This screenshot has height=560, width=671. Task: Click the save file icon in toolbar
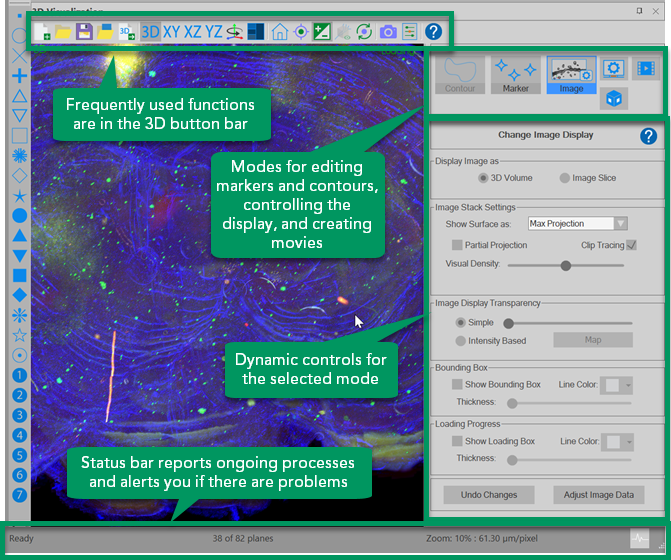click(84, 32)
